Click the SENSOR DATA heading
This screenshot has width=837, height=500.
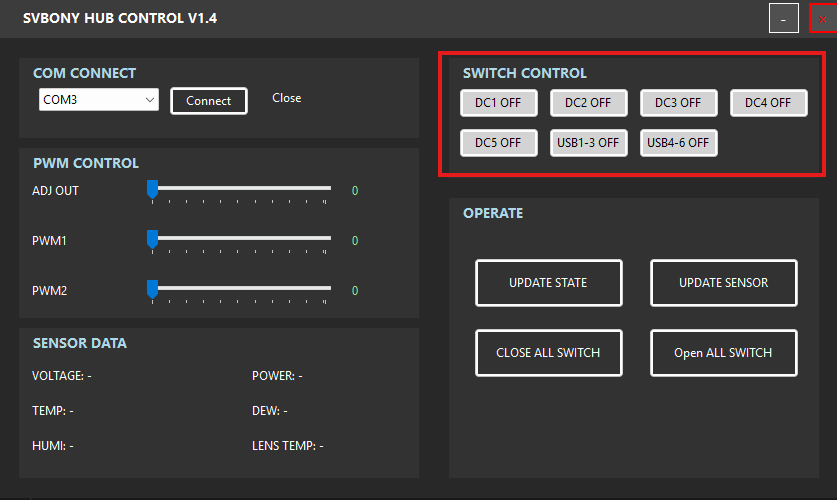[x=80, y=343]
